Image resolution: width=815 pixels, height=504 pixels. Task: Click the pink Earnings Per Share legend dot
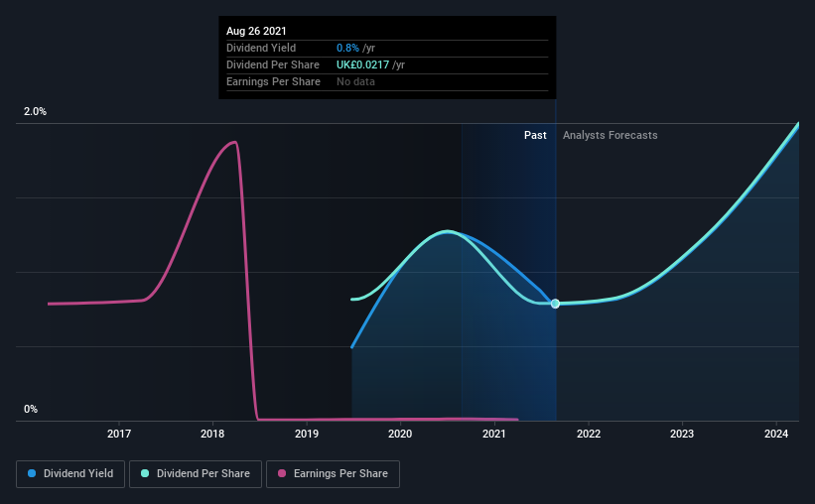[282, 473]
